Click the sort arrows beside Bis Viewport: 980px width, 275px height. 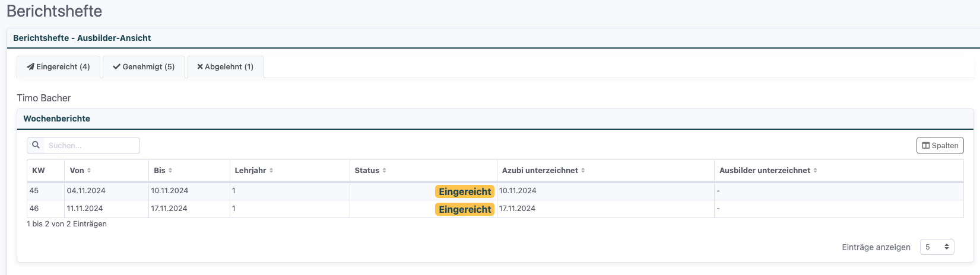170,171
